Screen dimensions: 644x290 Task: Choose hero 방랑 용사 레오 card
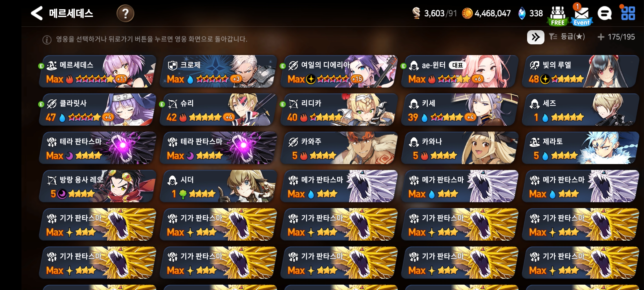tap(97, 186)
